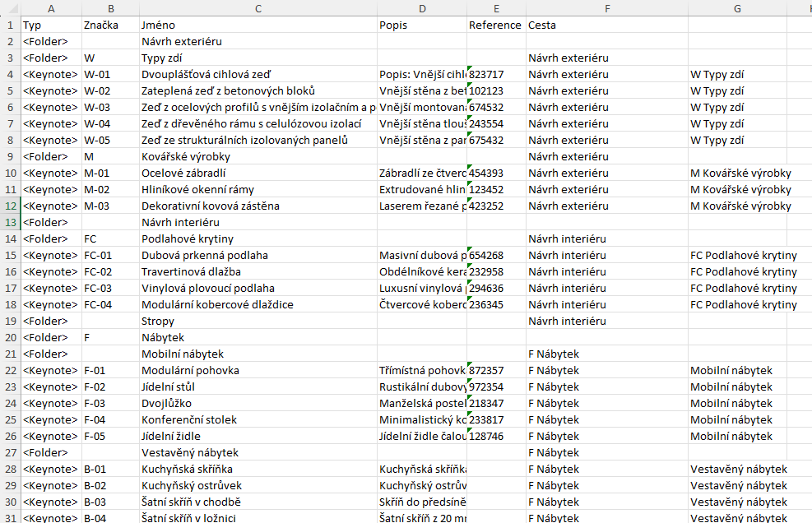
Task: Select the 'Typ' header cell
Action: (50, 25)
